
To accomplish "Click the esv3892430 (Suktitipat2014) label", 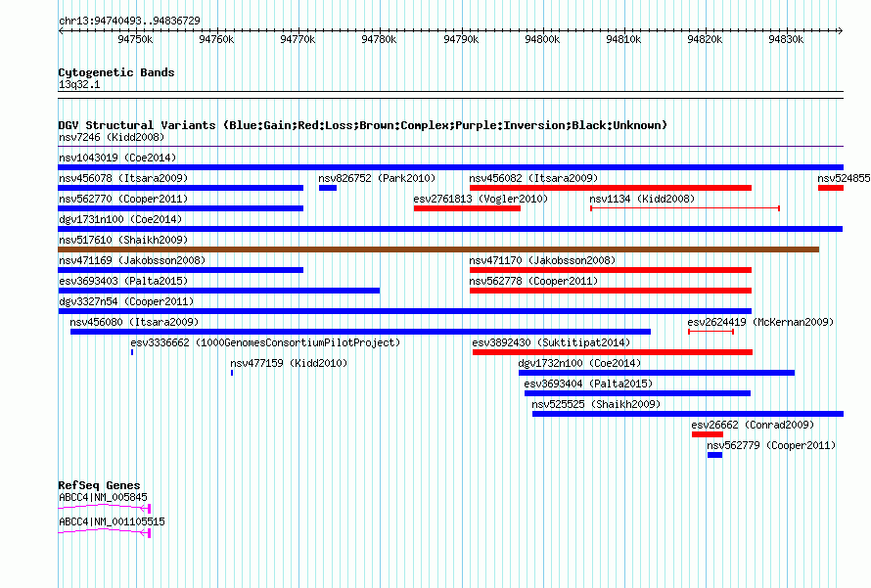I will click(551, 342).
